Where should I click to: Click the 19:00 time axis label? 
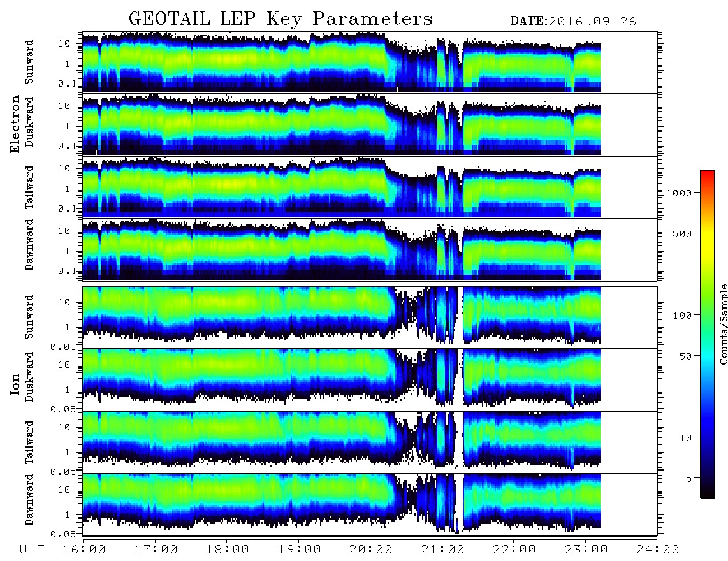300,550
